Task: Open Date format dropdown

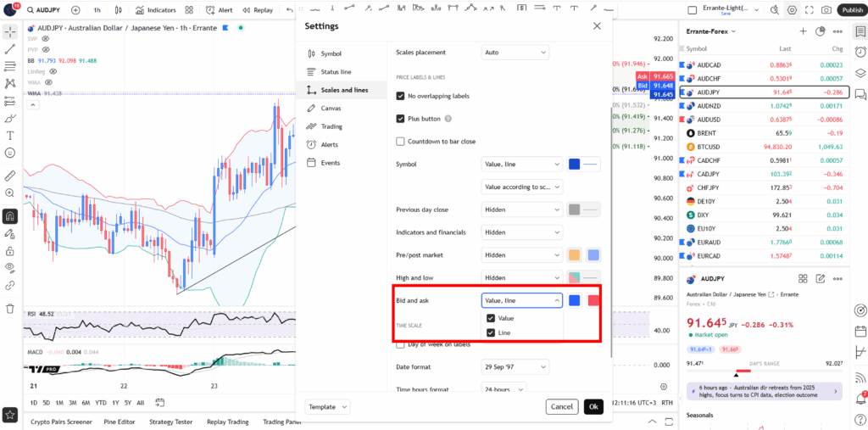Action: click(x=515, y=367)
